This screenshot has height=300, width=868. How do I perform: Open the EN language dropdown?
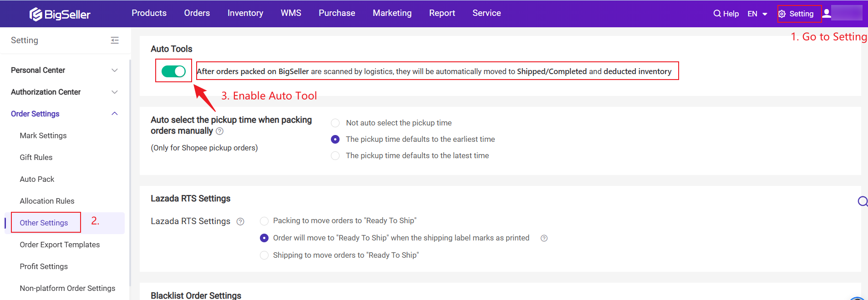(757, 14)
